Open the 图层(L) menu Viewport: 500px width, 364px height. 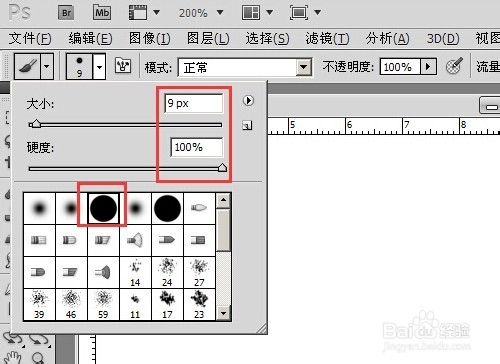coord(208,38)
